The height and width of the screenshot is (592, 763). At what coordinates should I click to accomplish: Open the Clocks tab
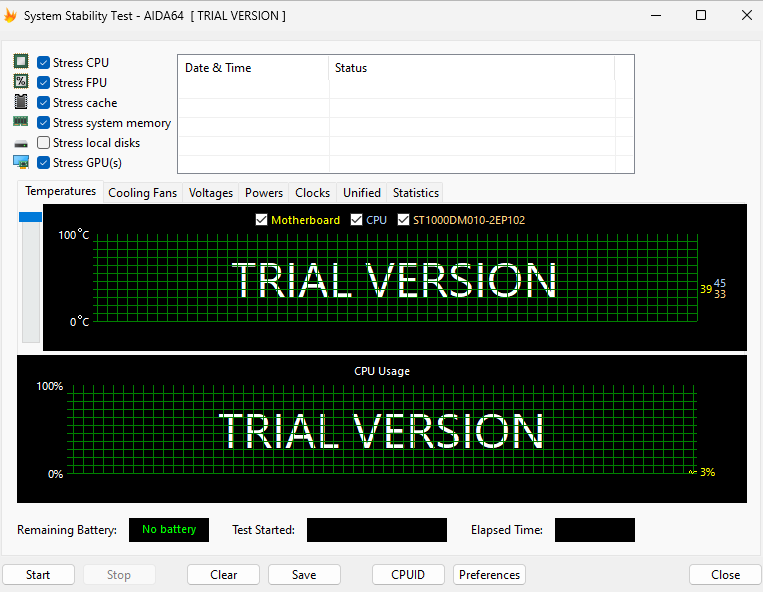[312, 193]
